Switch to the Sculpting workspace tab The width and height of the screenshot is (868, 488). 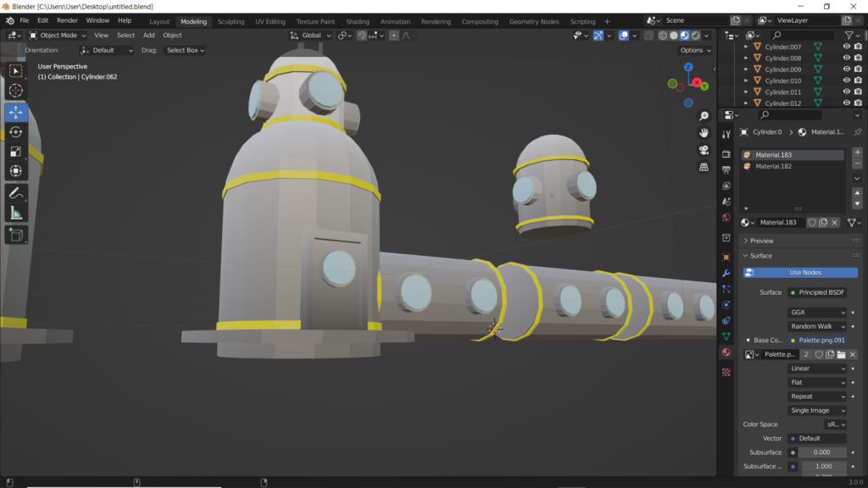231,21
